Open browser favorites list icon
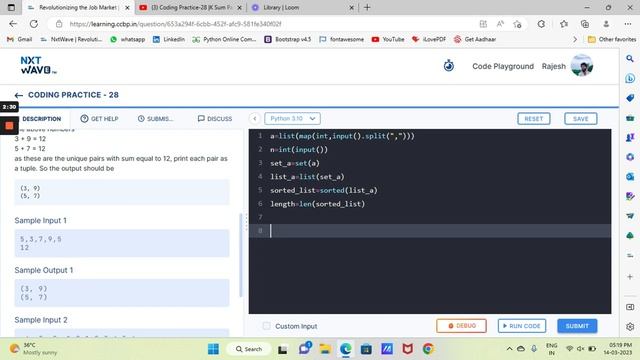This screenshot has width=640, height=360. (x=564, y=24)
